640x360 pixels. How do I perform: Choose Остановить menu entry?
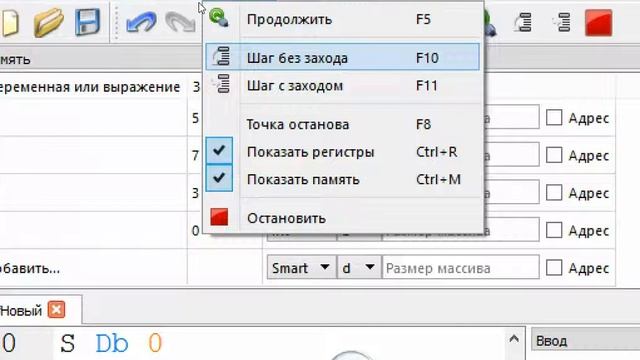[x=343, y=218]
